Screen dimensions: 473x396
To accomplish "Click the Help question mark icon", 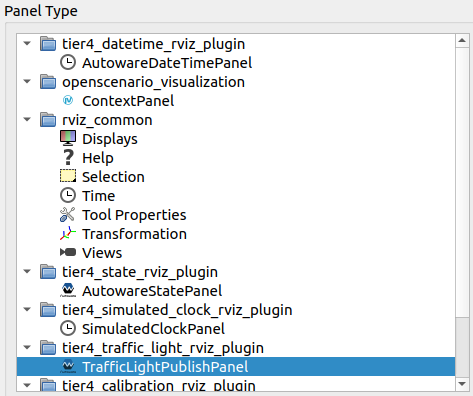I will click(68, 157).
